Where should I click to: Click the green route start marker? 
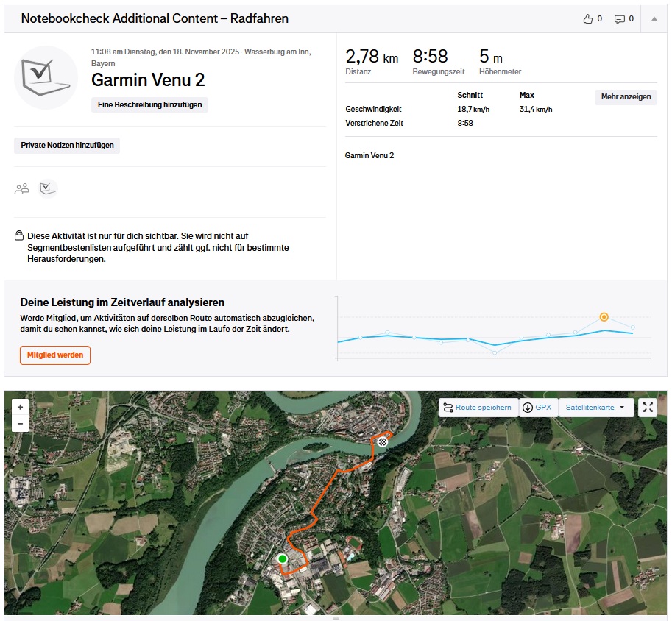tap(282, 559)
